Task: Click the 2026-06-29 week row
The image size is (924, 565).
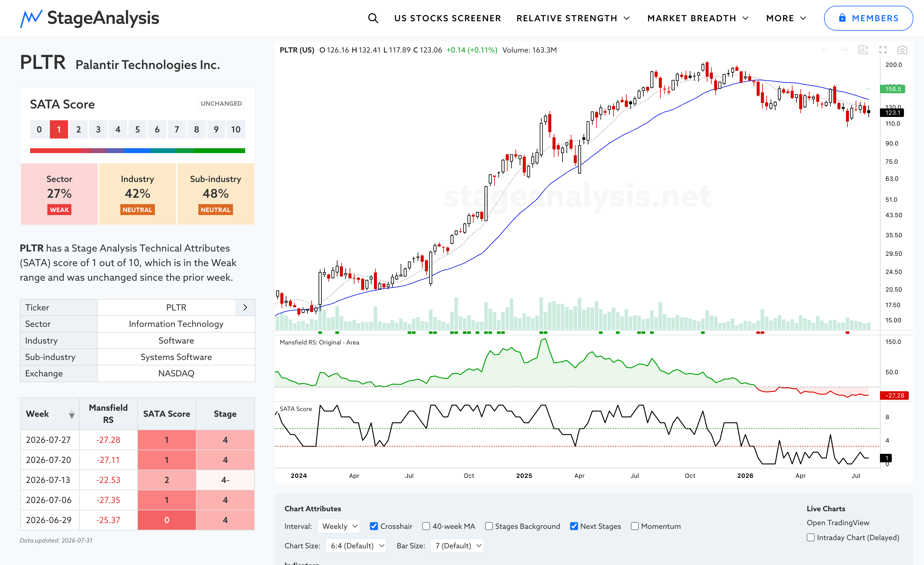Action: (138, 520)
